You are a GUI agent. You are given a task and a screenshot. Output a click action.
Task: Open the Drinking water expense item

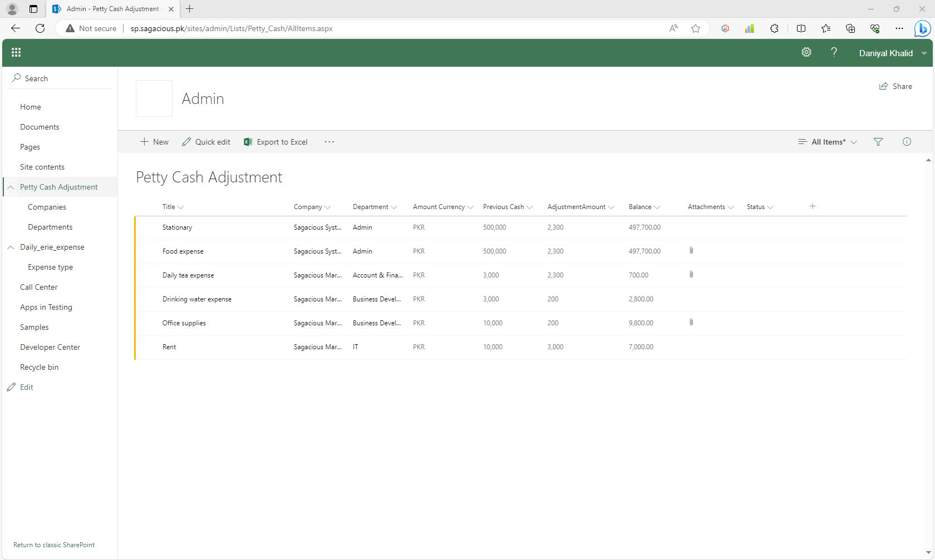pyautogui.click(x=196, y=299)
